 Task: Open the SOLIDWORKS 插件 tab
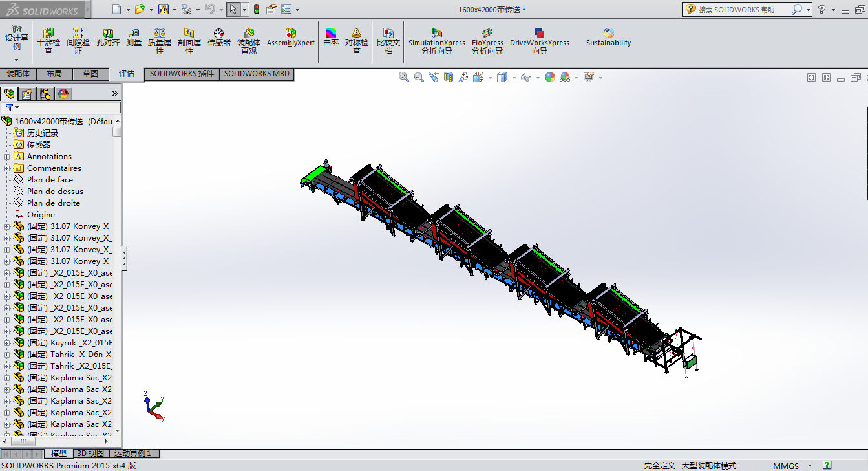tap(182, 74)
